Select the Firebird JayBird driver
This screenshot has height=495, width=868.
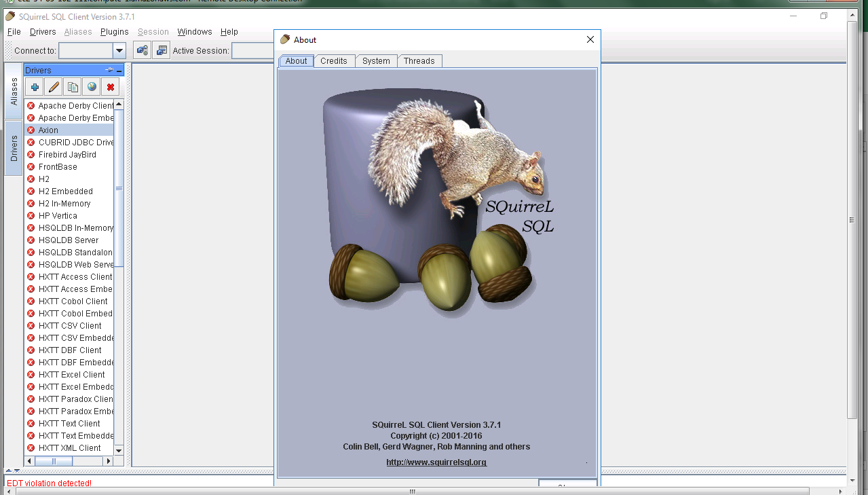pos(67,155)
